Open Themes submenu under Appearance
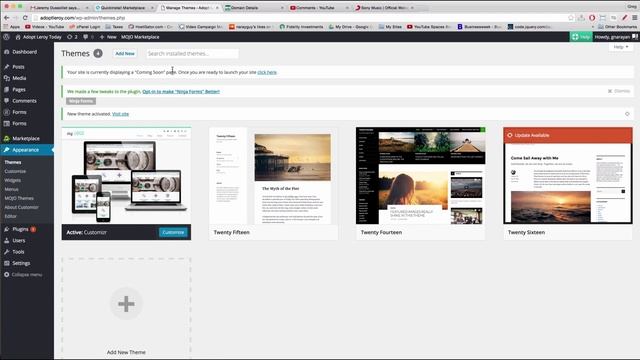This screenshot has height=360, width=640. tap(13, 162)
